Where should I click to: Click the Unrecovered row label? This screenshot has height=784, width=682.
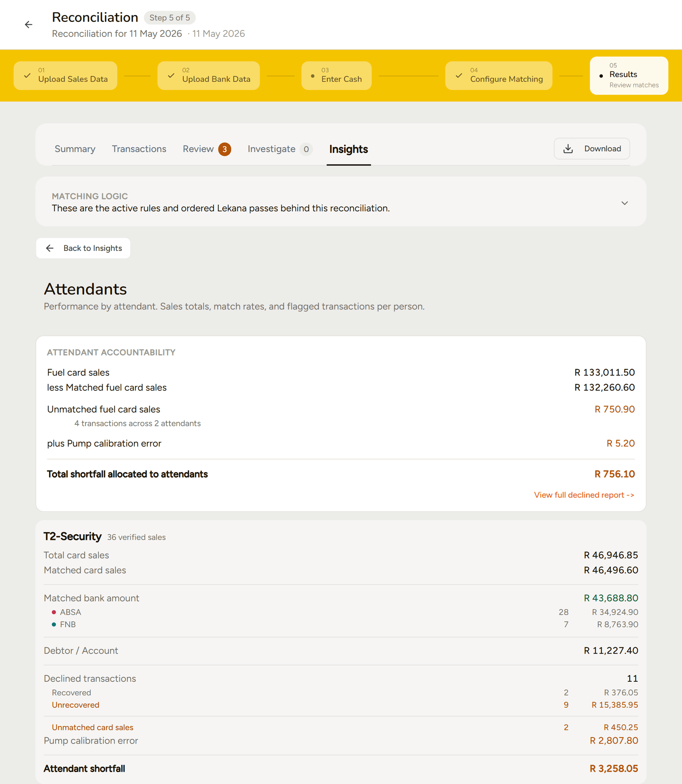75,705
